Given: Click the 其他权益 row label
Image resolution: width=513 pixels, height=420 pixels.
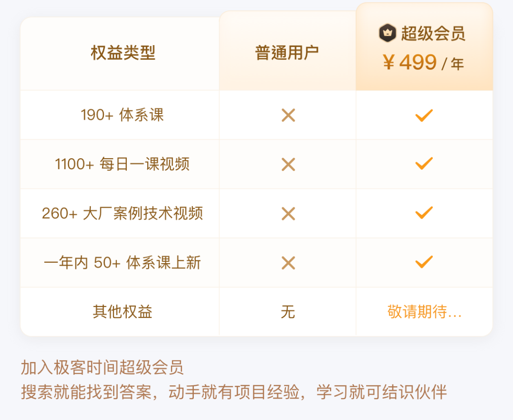Looking at the screenshot, I should point(122,312).
